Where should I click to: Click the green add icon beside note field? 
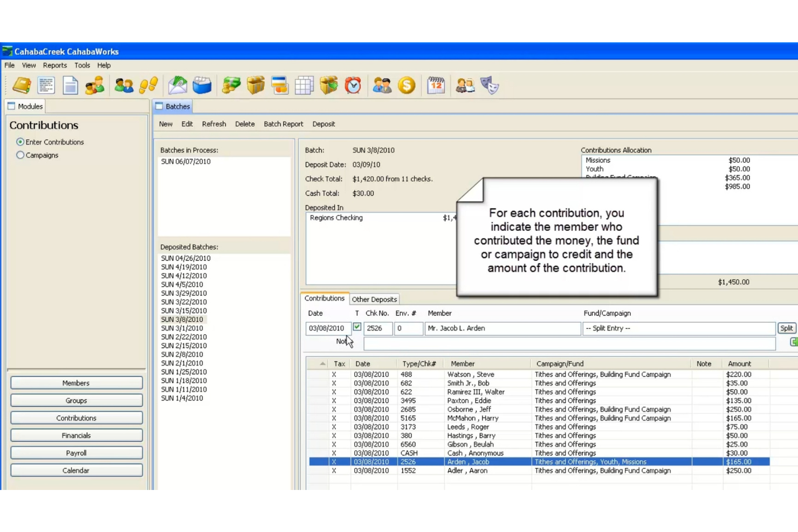click(x=794, y=342)
